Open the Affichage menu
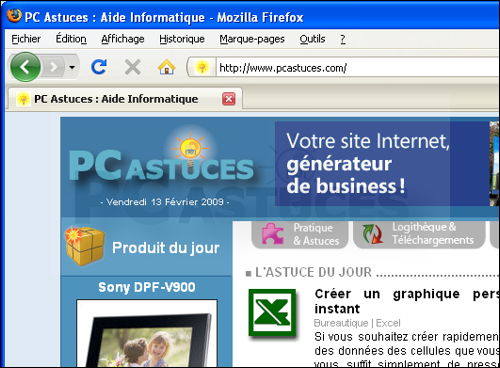The width and height of the screenshot is (500, 368). (123, 39)
